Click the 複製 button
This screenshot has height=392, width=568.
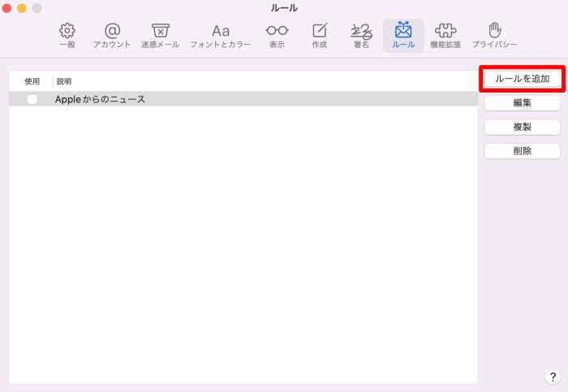point(522,127)
